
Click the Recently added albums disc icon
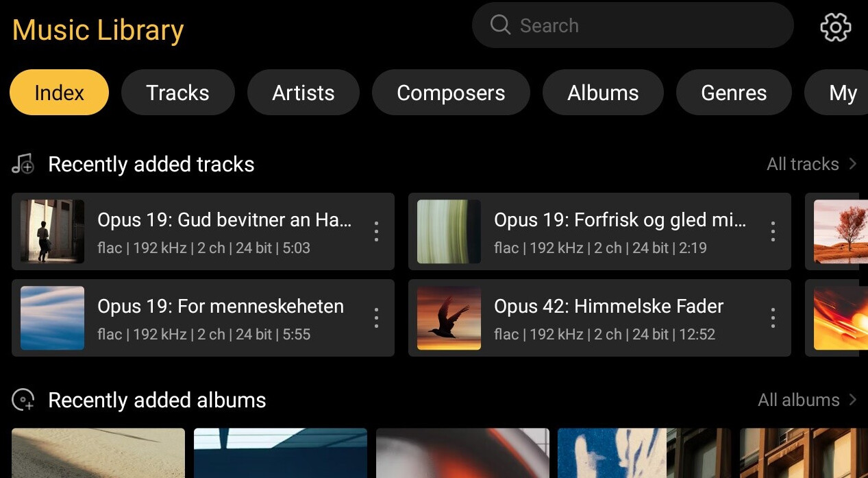pyautogui.click(x=23, y=400)
